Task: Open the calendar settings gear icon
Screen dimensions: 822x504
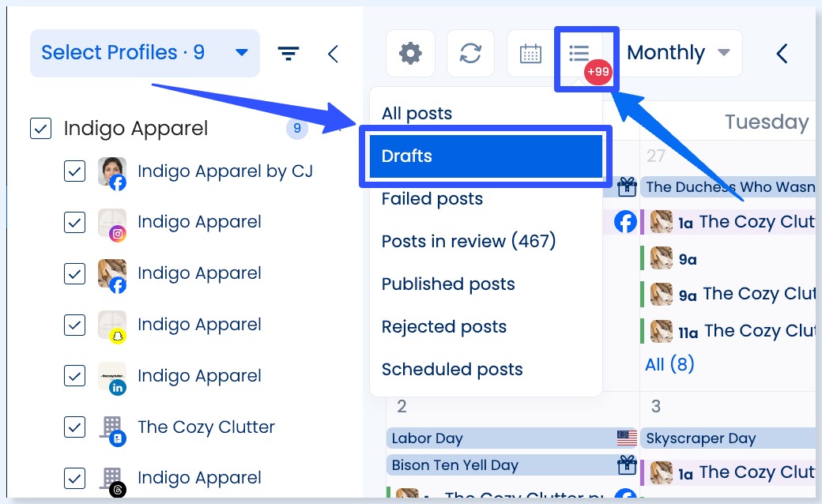Action: (x=409, y=54)
